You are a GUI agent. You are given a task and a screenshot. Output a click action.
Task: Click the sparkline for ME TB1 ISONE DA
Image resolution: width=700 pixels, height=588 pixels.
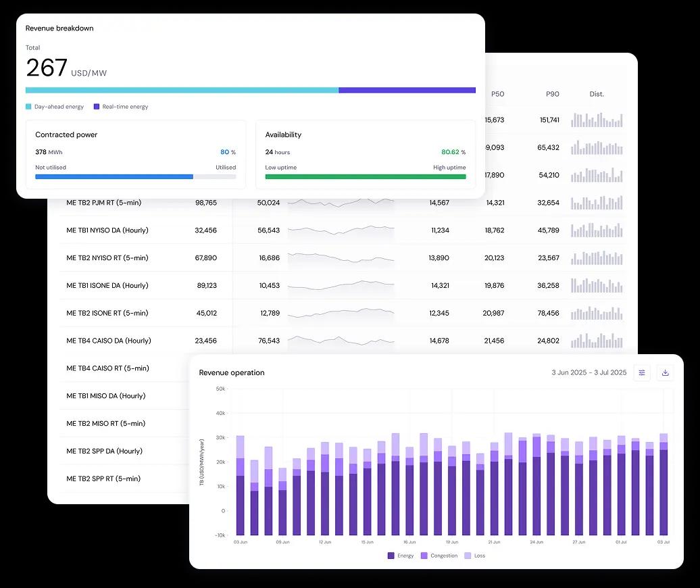(x=341, y=285)
